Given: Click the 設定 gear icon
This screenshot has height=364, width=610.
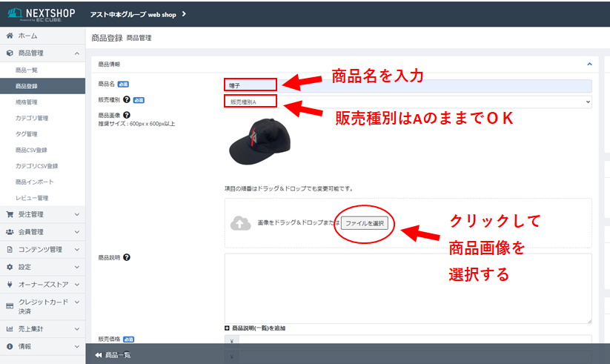Looking at the screenshot, I should [10, 267].
